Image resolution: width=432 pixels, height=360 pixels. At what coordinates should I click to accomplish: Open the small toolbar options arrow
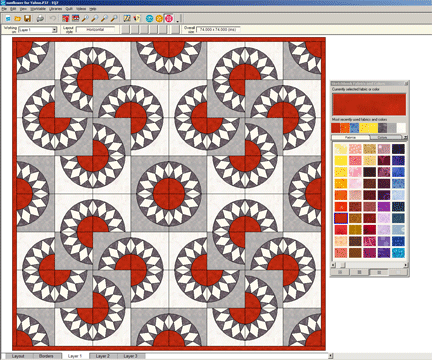[177, 21]
